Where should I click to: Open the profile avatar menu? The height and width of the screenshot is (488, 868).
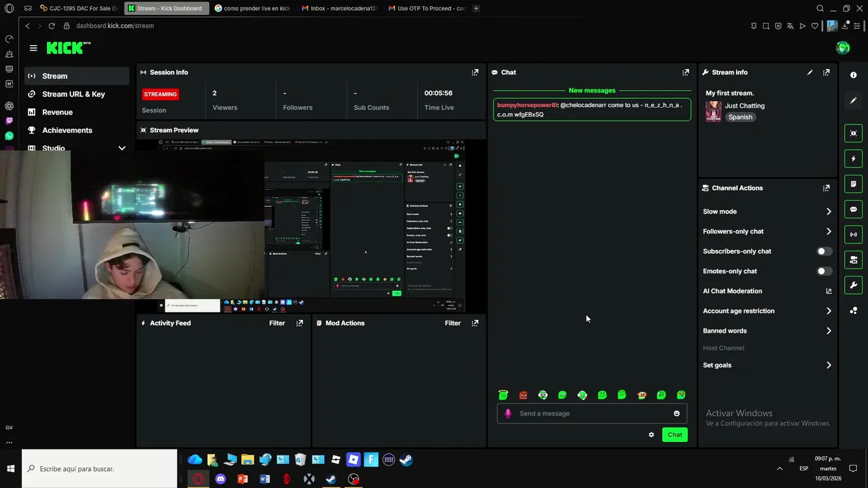(x=843, y=47)
